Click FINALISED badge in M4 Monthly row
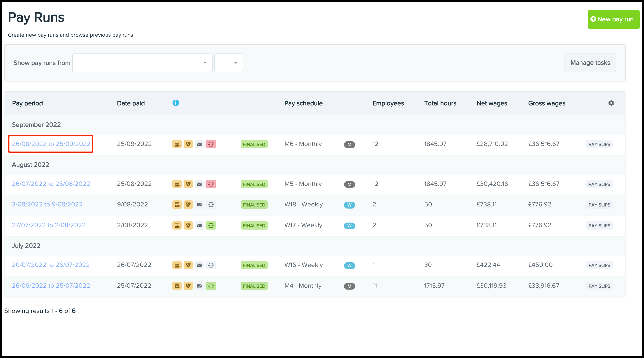 coord(254,286)
